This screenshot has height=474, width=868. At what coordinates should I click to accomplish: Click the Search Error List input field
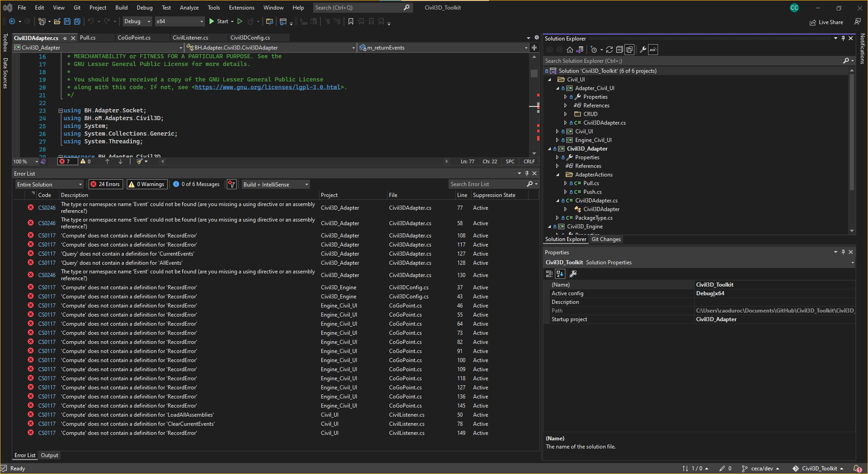[x=487, y=184]
